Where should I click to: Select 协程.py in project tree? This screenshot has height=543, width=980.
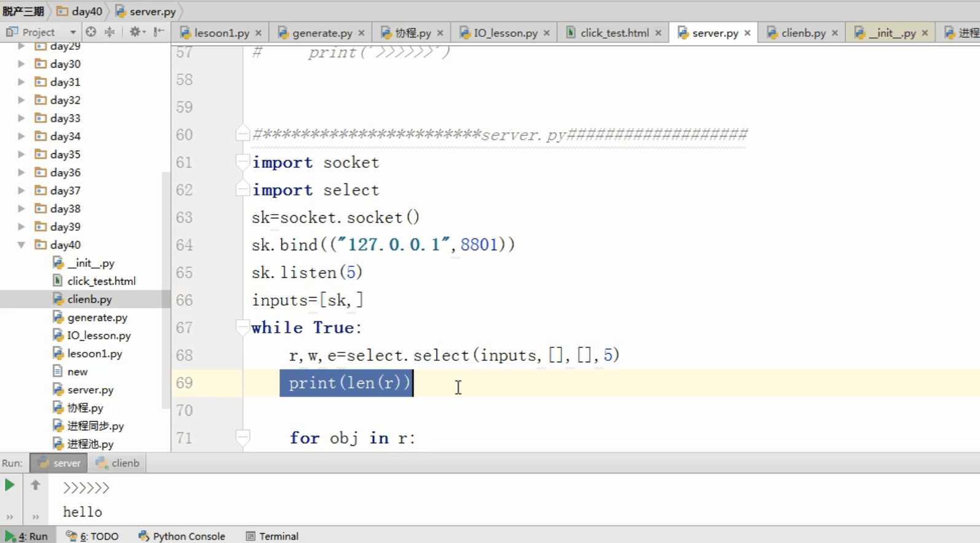point(78,408)
